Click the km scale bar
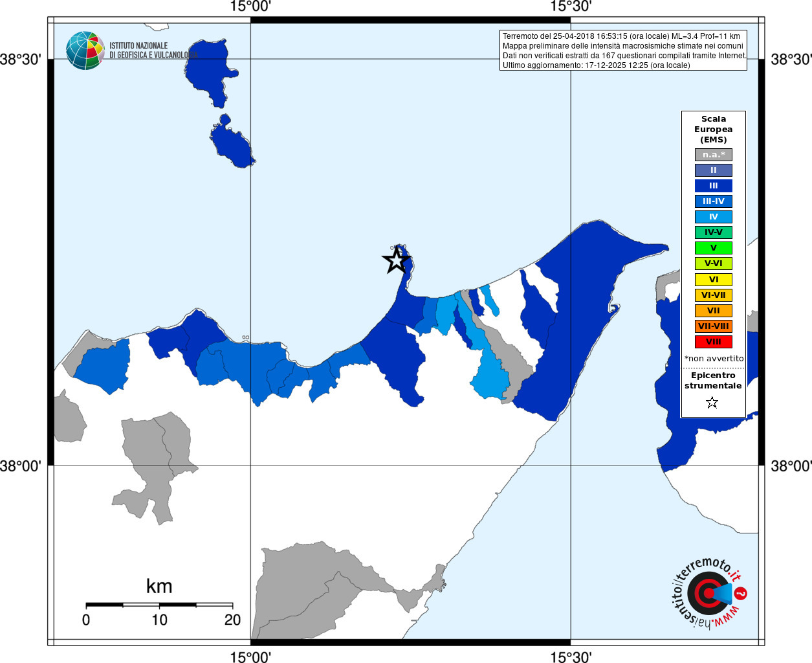812x663 pixels. 159,605
